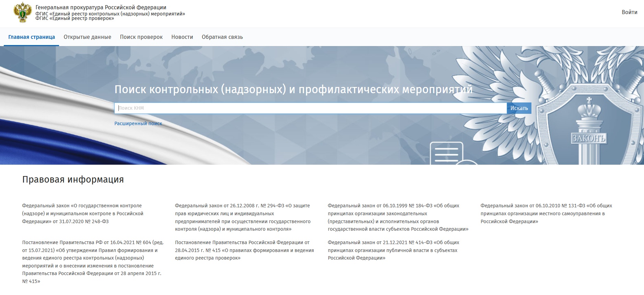Focus the Поиск КНМ search field

coord(311,108)
